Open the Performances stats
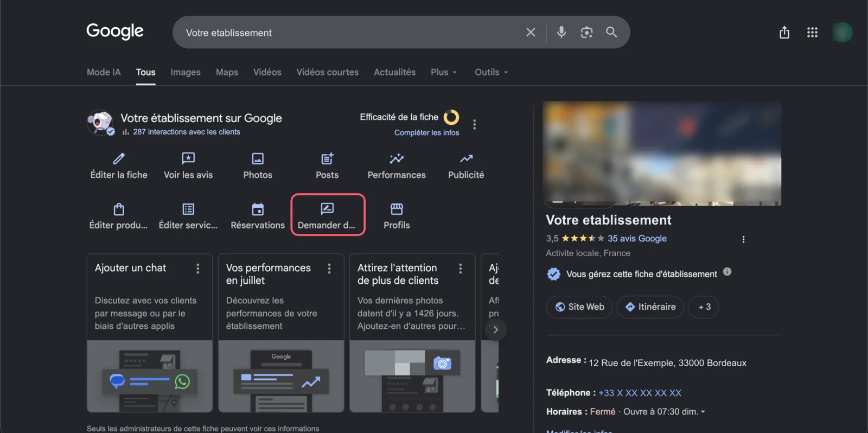Image resolution: width=868 pixels, height=433 pixels. click(397, 165)
